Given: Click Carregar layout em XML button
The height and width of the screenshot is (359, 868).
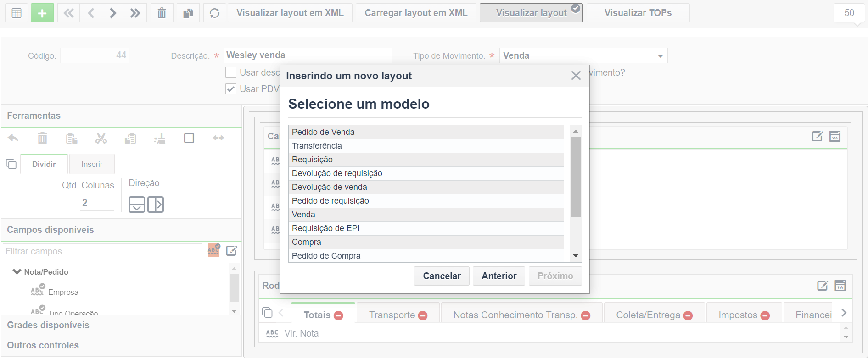Looking at the screenshot, I should [x=416, y=13].
